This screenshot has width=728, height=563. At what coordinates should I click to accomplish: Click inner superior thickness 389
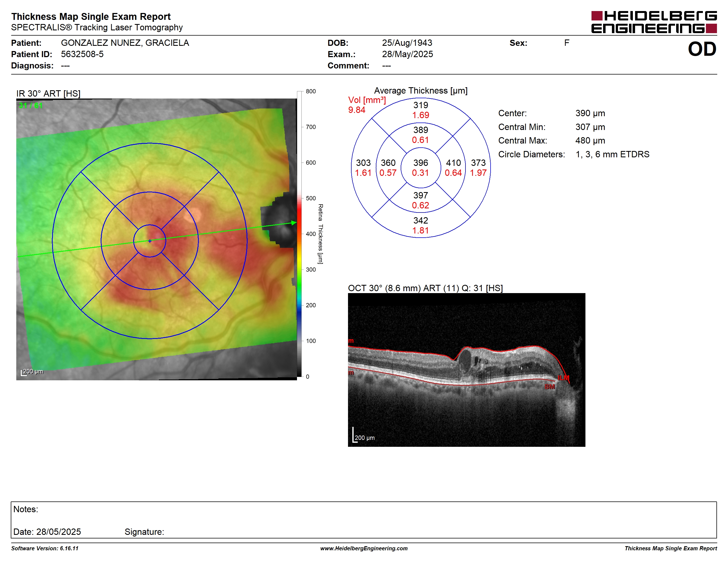click(x=421, y=130)
